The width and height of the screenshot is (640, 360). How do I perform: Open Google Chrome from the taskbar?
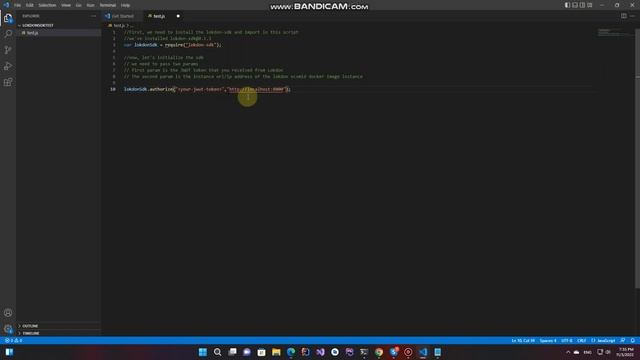(379, 352)
